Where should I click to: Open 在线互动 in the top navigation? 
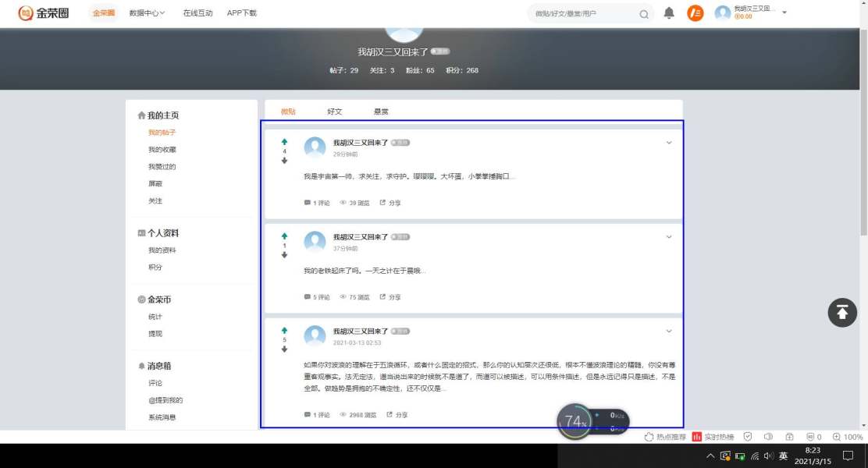tap(197, 12)
